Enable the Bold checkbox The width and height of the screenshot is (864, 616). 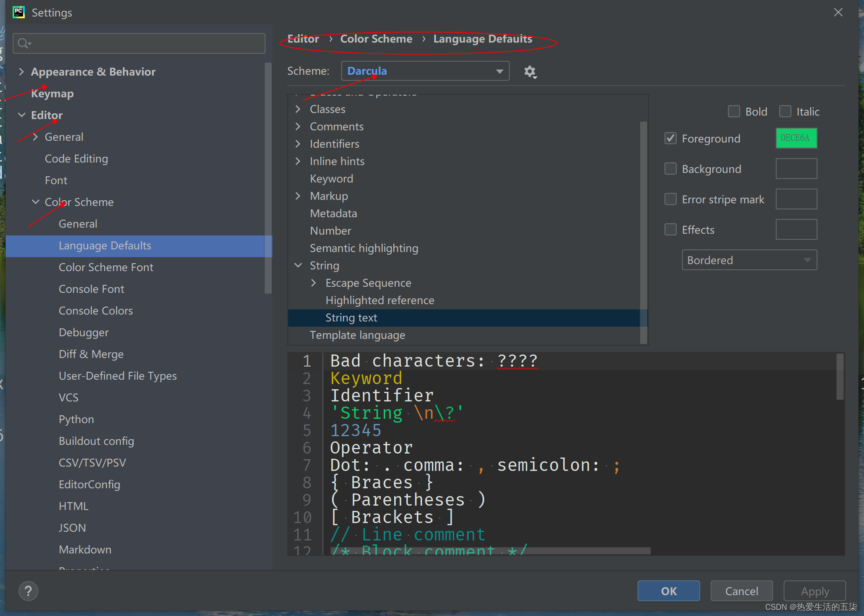coord(734,112)
